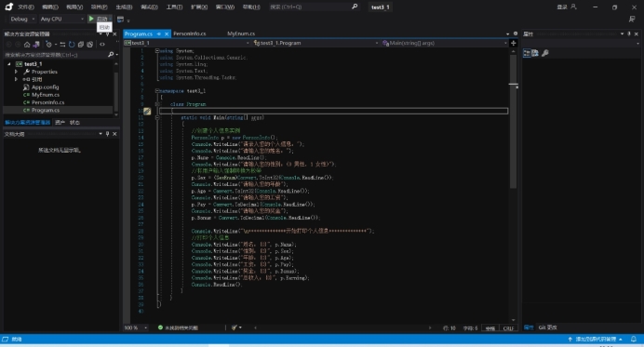Select the alphabetical sort icon in Properties panel
The width and height of the screenshot is (644, 347).
tap(535, 53)
